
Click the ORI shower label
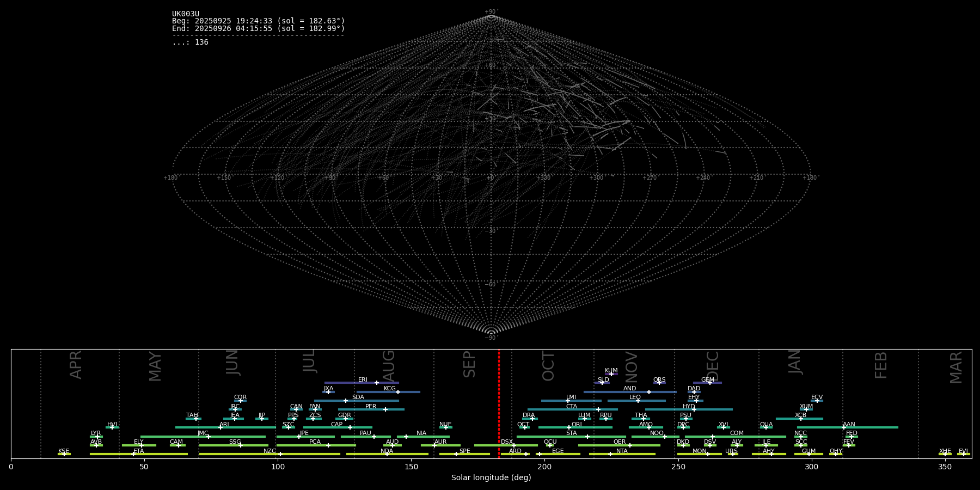click(x=577, y=425)
